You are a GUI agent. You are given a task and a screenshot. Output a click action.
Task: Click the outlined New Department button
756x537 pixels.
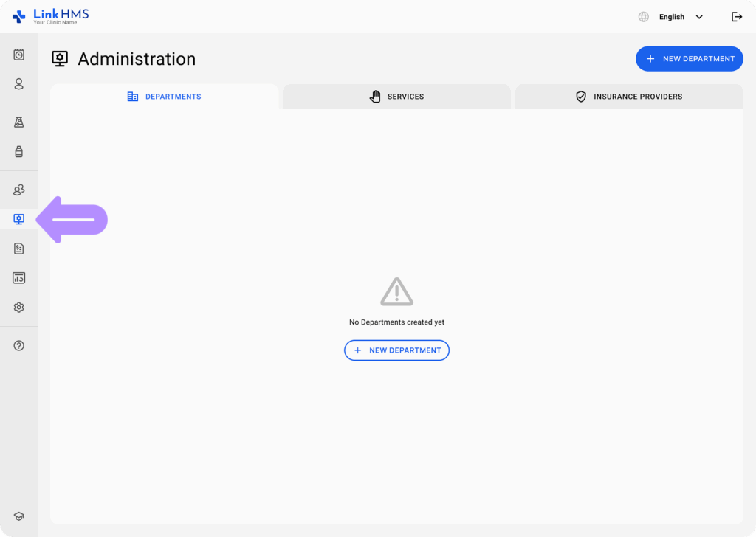pyautogui.click(x=396, y=350)
